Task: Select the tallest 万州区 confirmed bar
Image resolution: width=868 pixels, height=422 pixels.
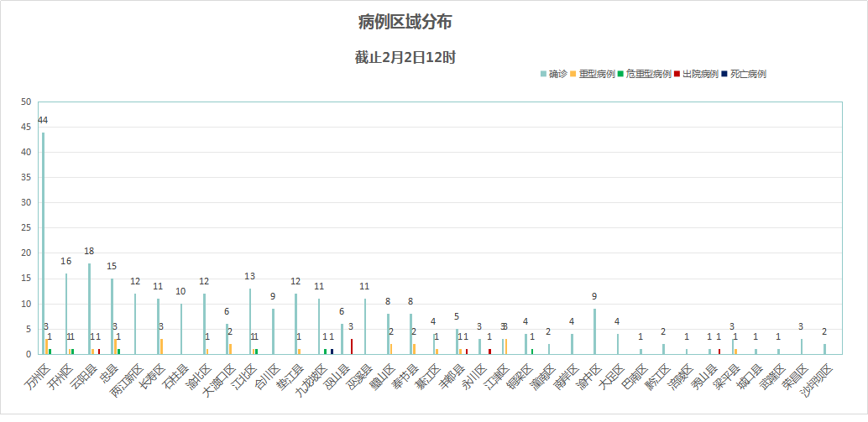Action: 44,243
